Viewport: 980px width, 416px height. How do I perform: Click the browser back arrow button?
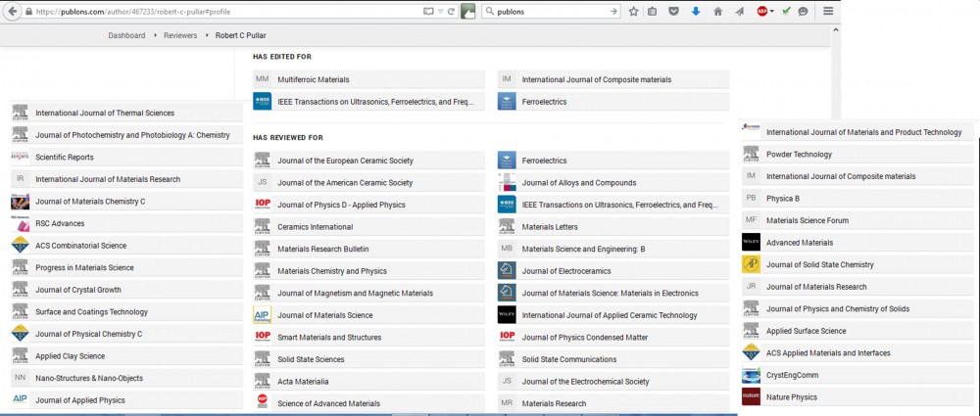pos(11,12)
